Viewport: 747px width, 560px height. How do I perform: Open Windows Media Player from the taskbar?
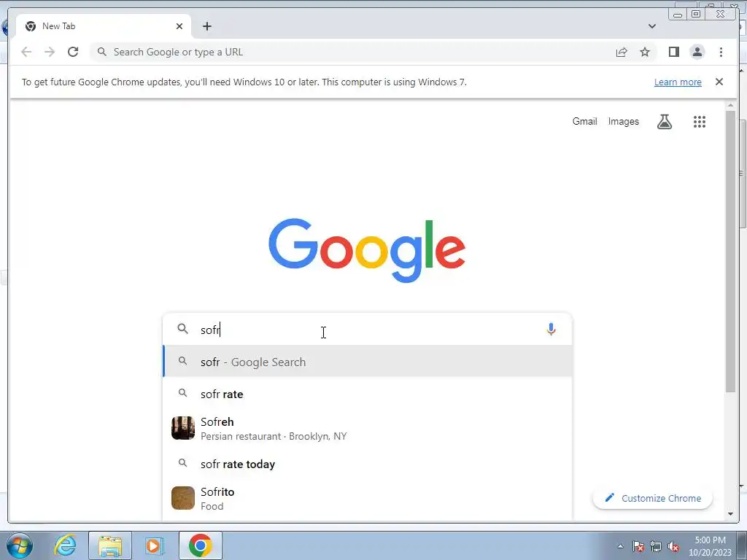(x=153, y=545)
